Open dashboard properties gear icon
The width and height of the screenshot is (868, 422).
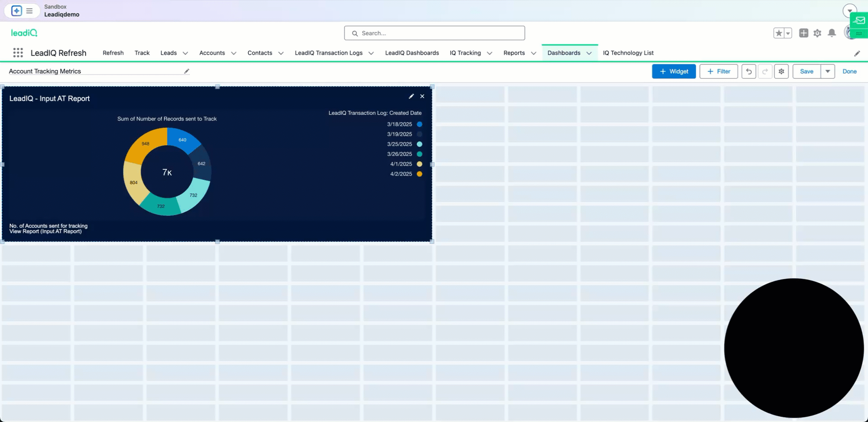pyautogui.click(x=781, y=71)
